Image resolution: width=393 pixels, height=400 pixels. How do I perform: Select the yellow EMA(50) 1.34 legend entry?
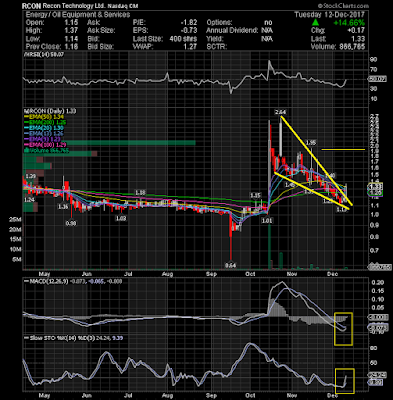pos(45,116)
